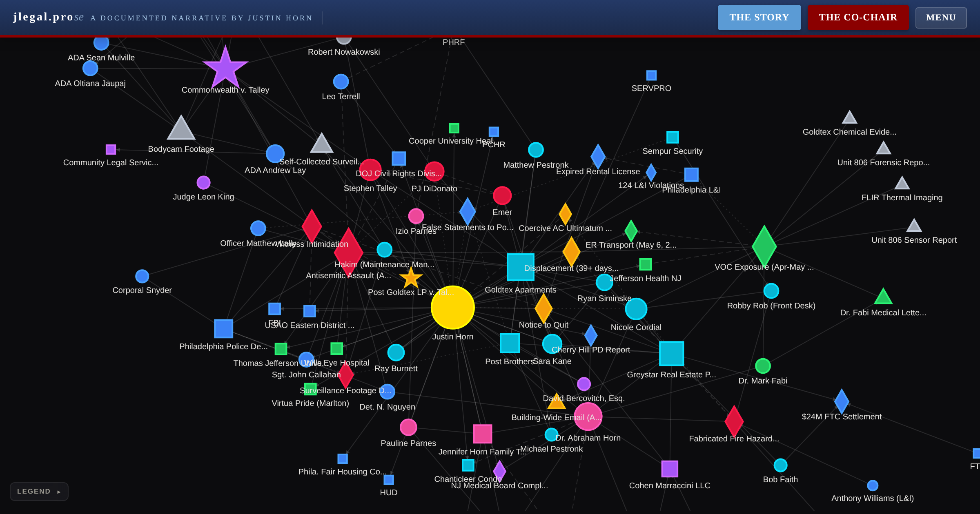Select the Dr. Fabi Medical Letter green triangle
This screenshot has height=514, width=980.
point(883,297)
